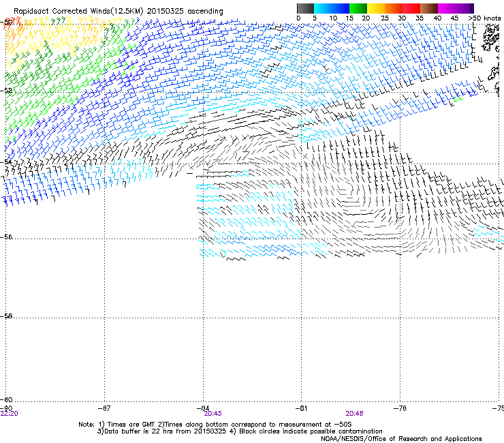The image size is (504, 443).
Task: Click the purple '22:20' time stamp
Action: click(x=10, y=414)
